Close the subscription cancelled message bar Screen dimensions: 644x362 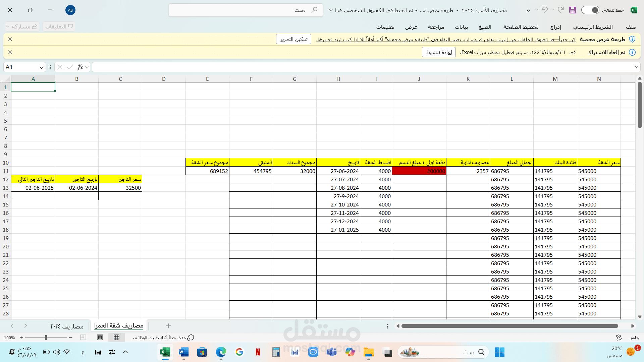10,52
